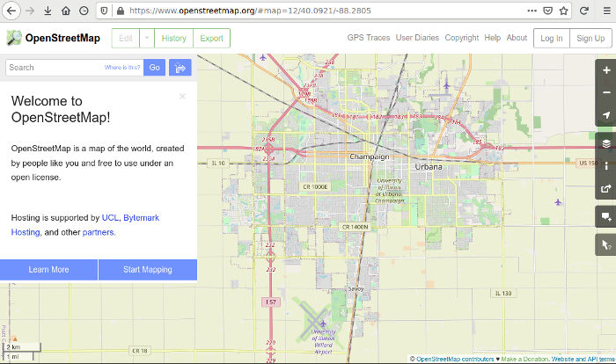Screen dimensions: 616x364
Task: Reload the page with the refresh icon
Action: [584, 11]
